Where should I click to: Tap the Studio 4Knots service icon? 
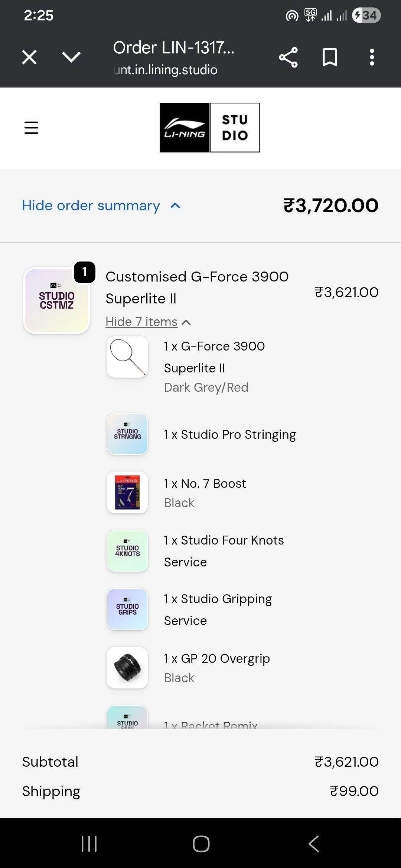(127, 551)
